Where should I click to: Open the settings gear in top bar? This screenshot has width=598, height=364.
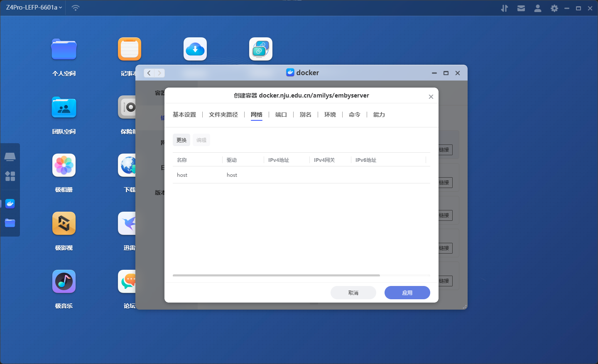554,8
